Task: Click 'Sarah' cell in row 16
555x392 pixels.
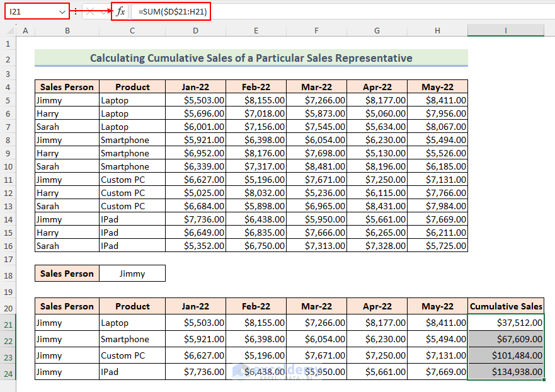Action: (67, 246)
